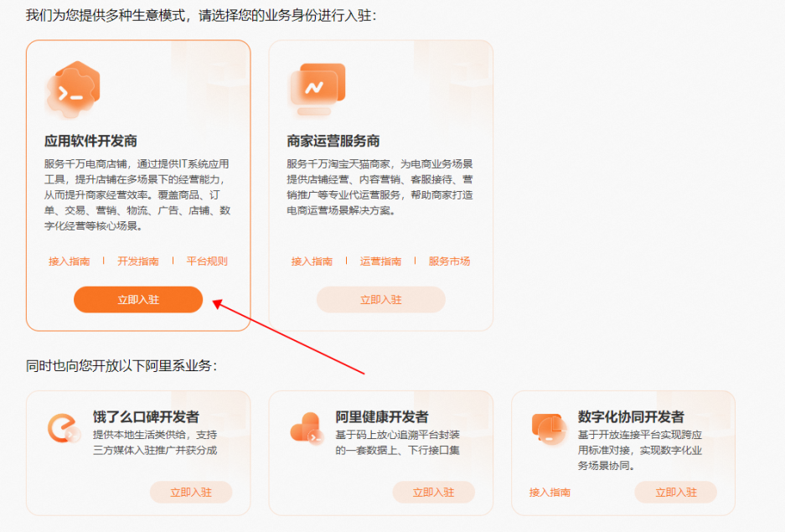
Task: Open 接入指南 link under 商家运营服务商
Action: pos(312,261)
